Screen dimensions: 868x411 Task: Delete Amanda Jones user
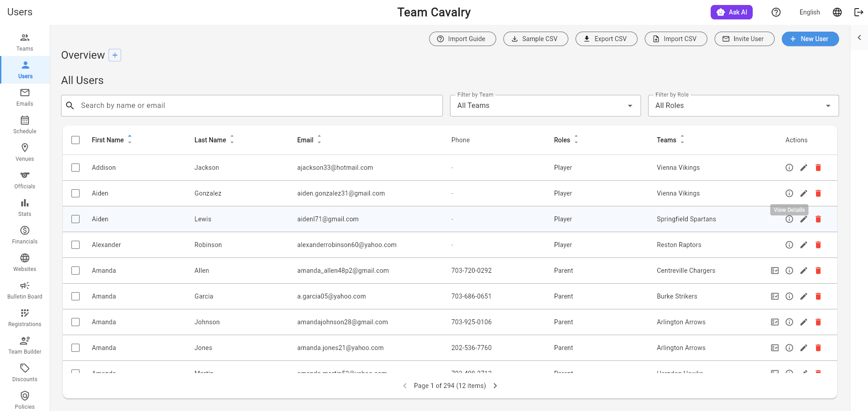pos(818,348)
